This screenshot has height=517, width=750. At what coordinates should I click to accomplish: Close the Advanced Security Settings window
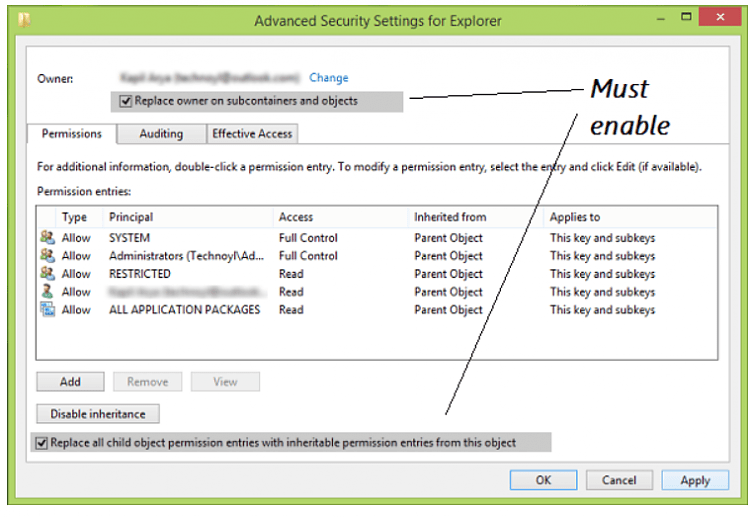(720, 17)
